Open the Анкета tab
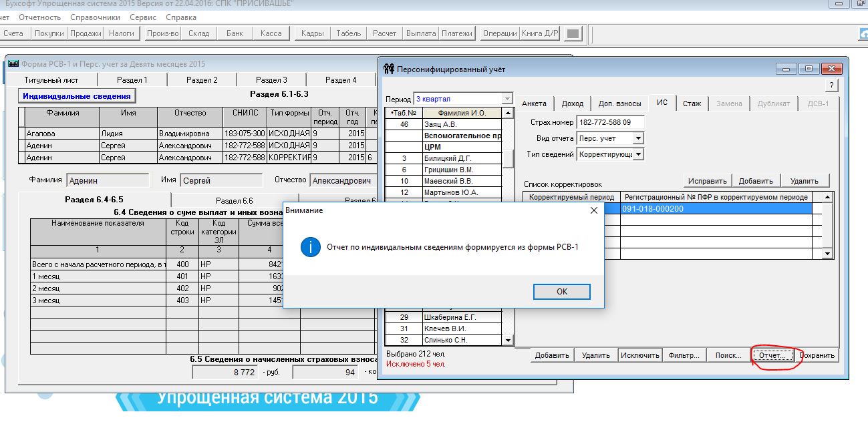868x426 pixels. [x=534, y=103]
